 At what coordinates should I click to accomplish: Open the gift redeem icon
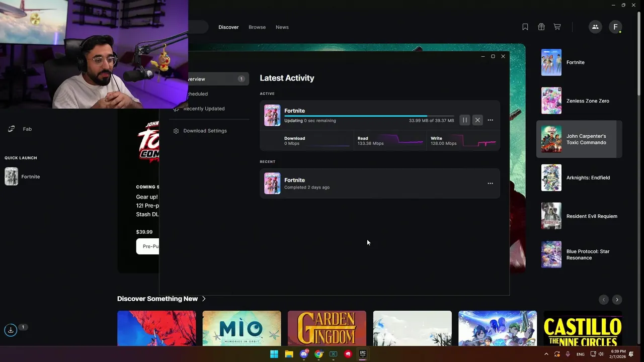point(541,27)
